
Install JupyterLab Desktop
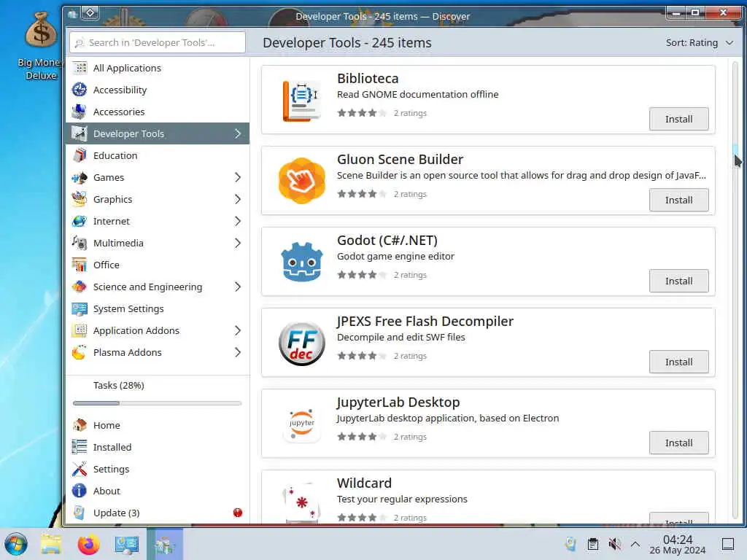point(678,443)
